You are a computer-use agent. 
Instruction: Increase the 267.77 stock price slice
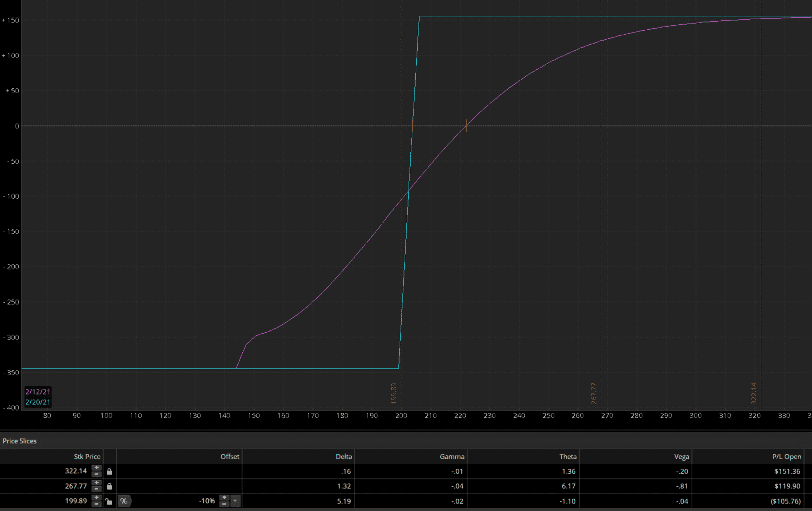click(x=96, y=483)
